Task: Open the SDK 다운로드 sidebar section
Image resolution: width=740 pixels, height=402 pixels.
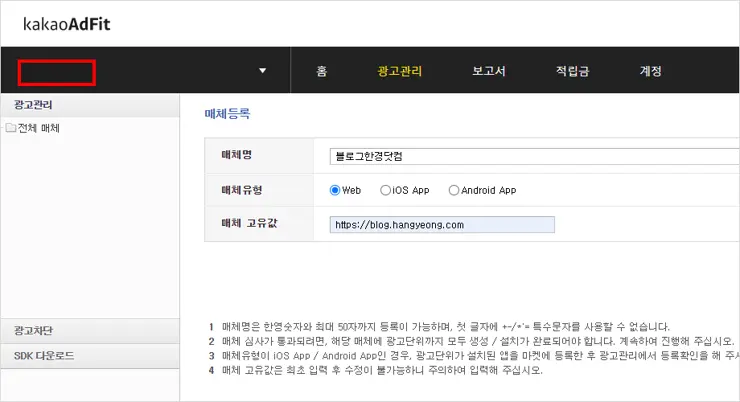Action: (x=90, y=356)
